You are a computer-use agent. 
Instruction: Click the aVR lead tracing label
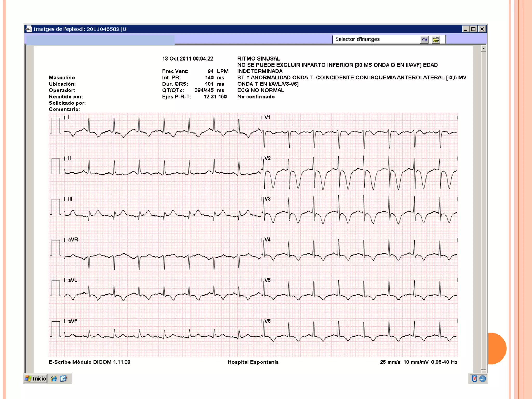[x=73, y=240]
